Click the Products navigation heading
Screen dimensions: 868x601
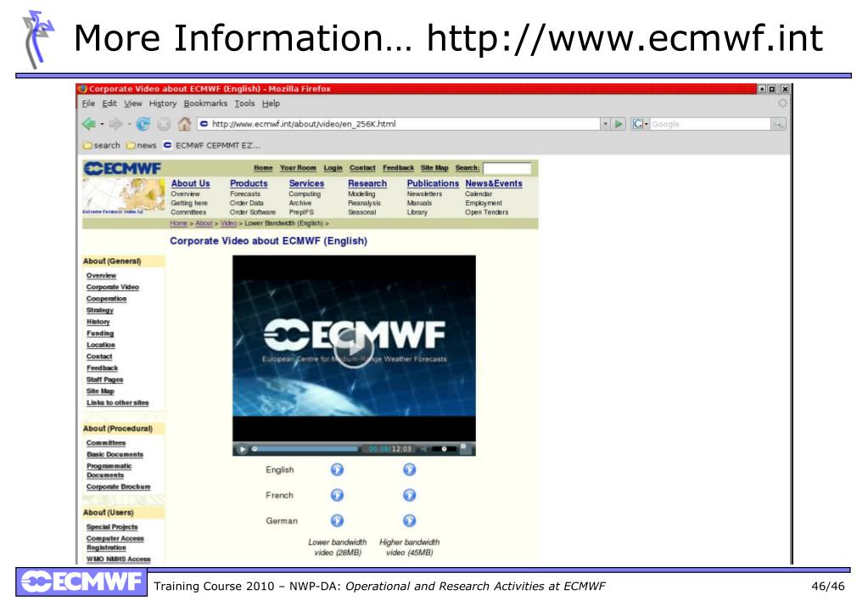(x=249, y=183)
